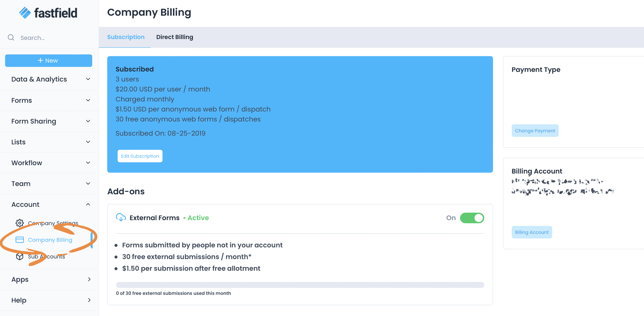Disable the External Forms add-on toggle

[472, 218]
